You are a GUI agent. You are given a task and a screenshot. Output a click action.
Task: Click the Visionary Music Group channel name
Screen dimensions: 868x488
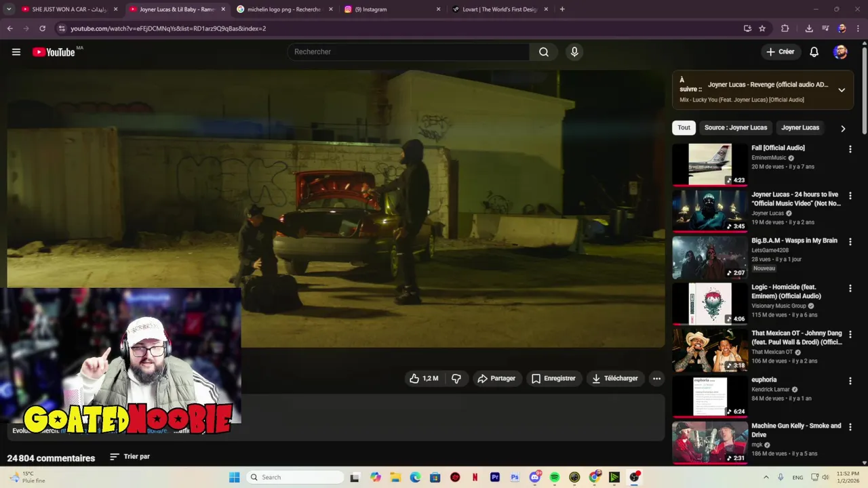tap(778, 306)
